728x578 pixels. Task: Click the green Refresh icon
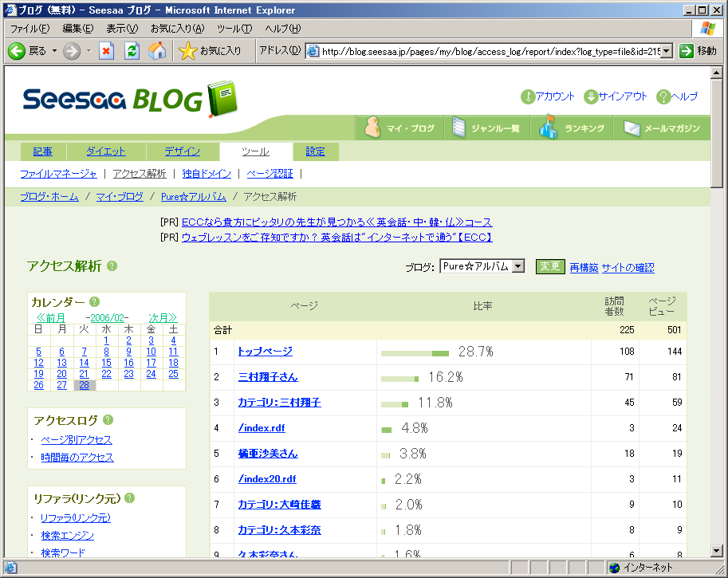click(132, 50)
